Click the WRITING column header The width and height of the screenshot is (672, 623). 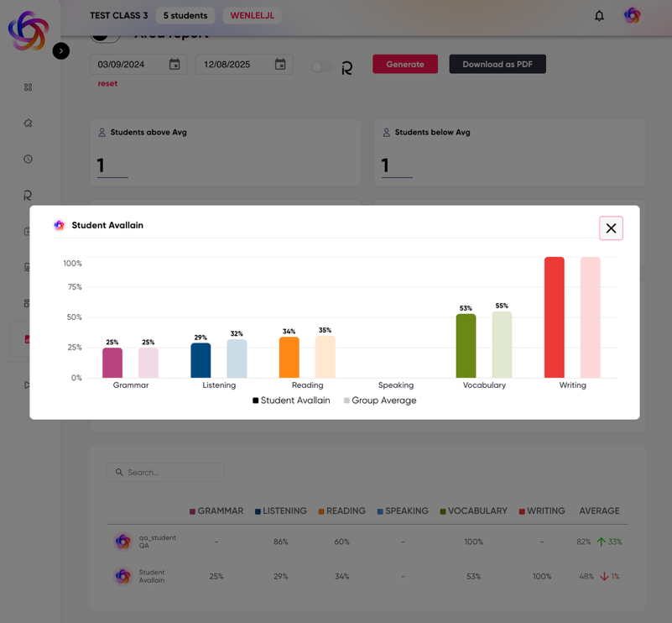542,510
